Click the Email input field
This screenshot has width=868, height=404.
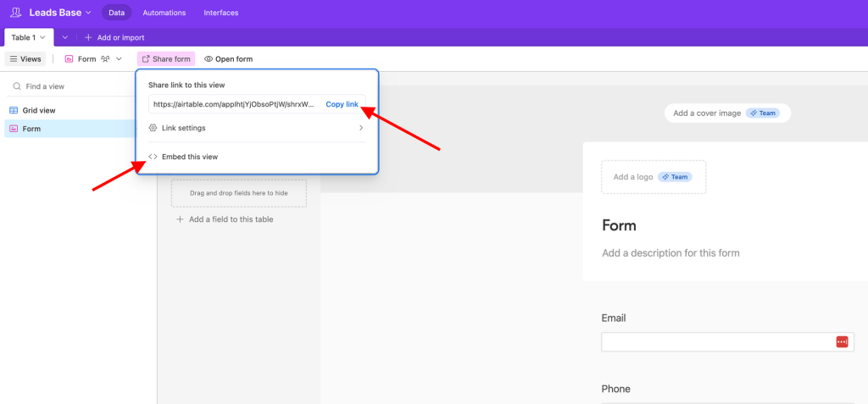(x=727, y=342)
